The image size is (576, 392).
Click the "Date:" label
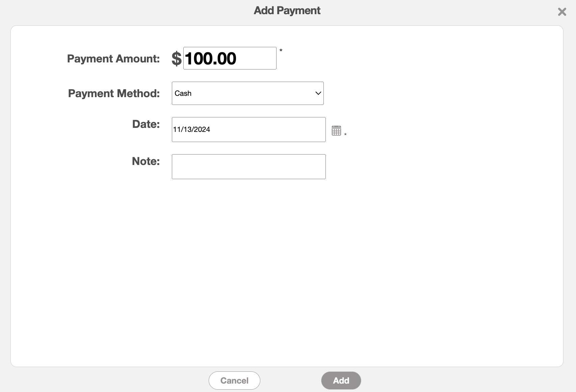click(146, 124)
